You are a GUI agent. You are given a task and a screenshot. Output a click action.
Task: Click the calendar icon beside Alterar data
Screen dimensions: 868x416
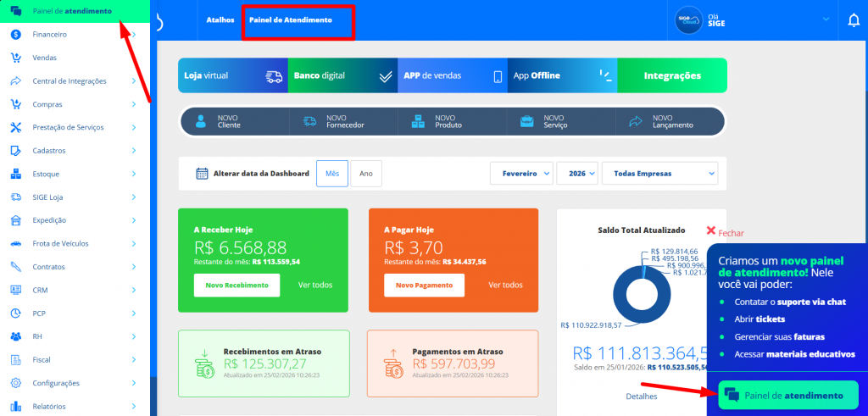[x=202, y=174]
